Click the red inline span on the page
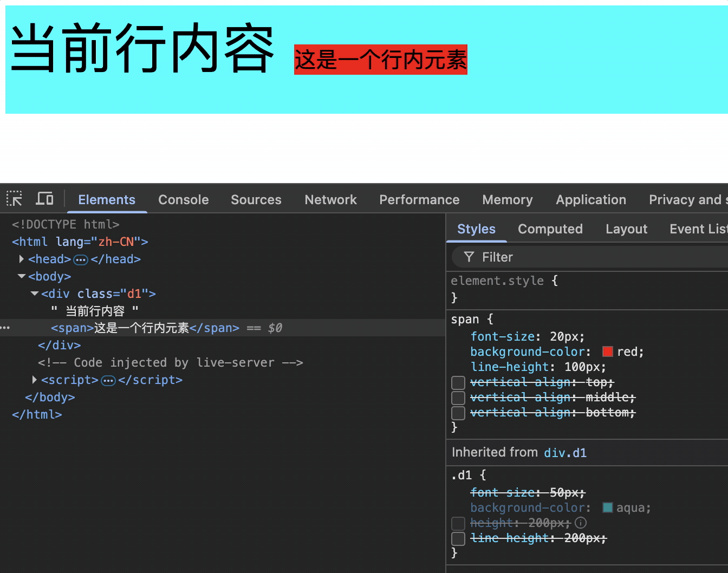The image size is (728, 573). [380, 60]
